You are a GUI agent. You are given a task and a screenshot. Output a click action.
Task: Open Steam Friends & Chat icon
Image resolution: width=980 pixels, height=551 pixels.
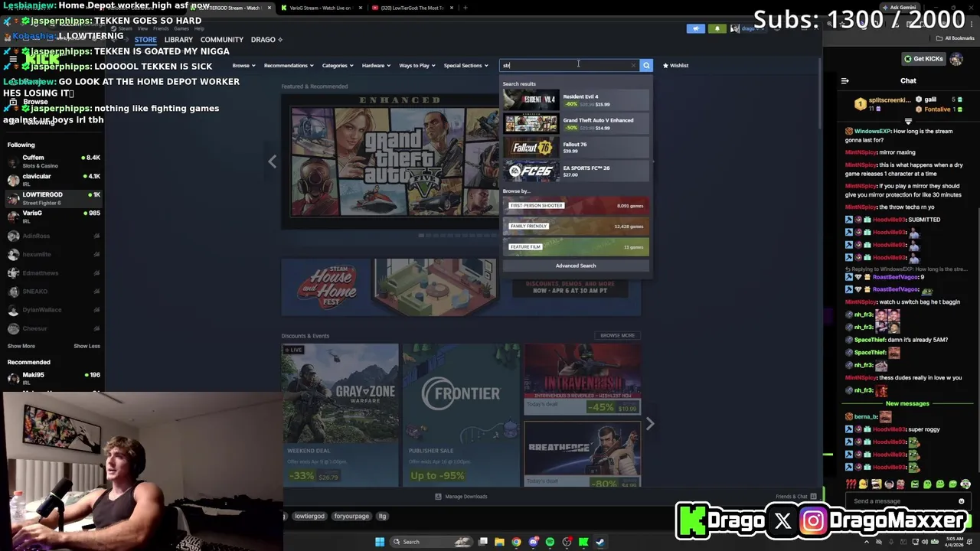tap(813, 497)
